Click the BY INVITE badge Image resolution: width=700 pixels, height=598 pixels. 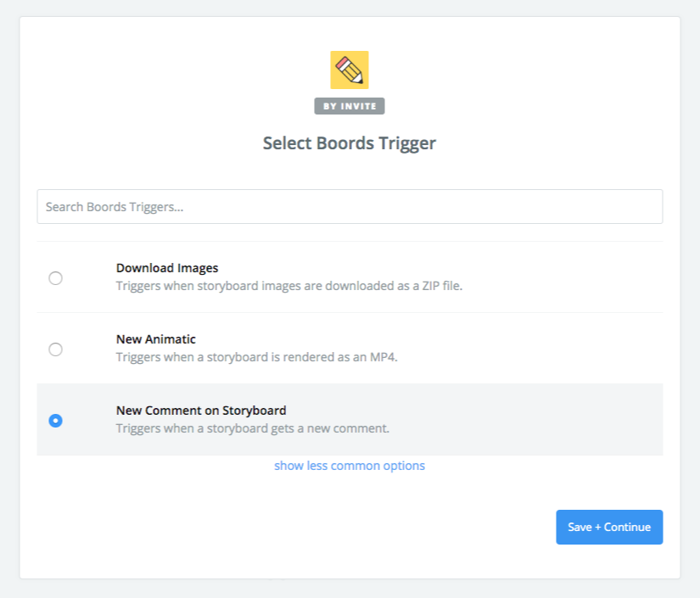pos(350,106)
